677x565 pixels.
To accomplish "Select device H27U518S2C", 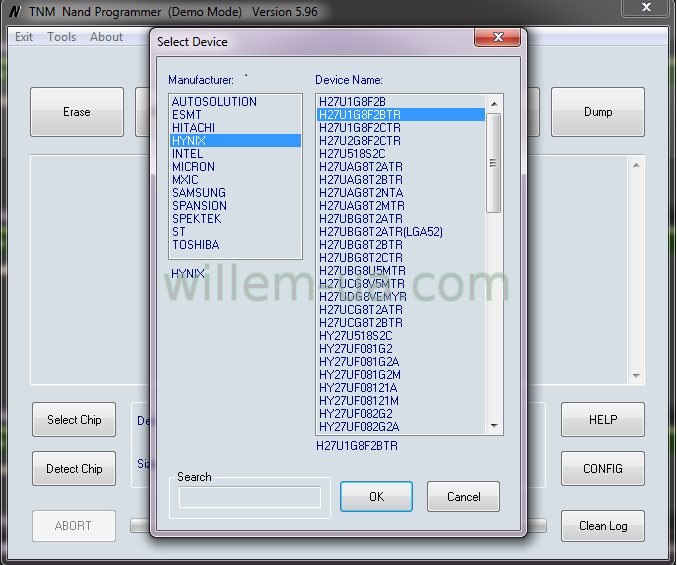I will pyautogui.click(x=401, y=154).
